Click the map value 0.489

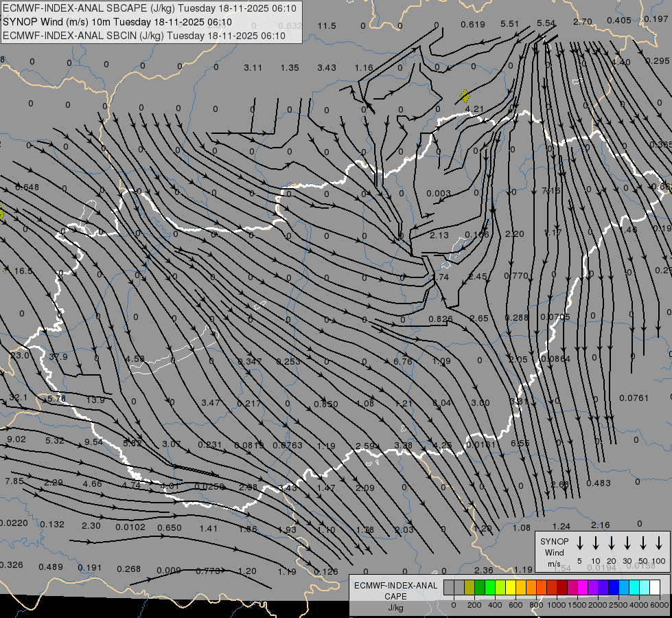51,567
